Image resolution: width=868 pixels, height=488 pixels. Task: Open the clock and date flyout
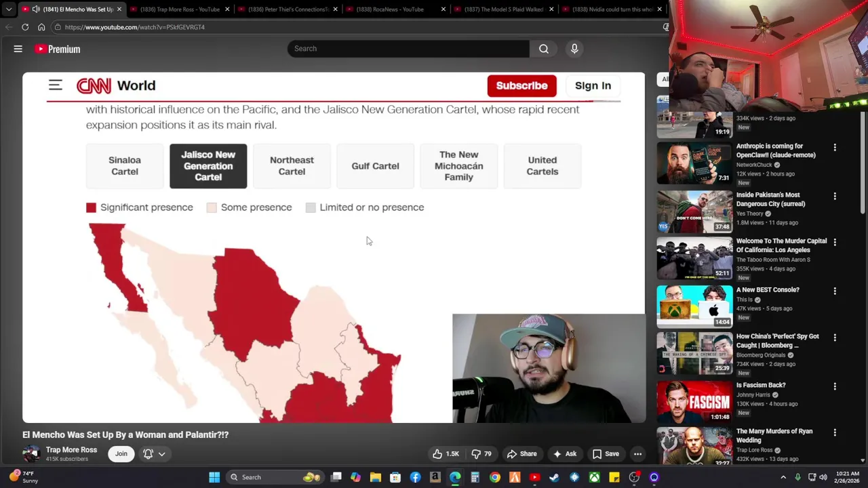coord(848,477)
